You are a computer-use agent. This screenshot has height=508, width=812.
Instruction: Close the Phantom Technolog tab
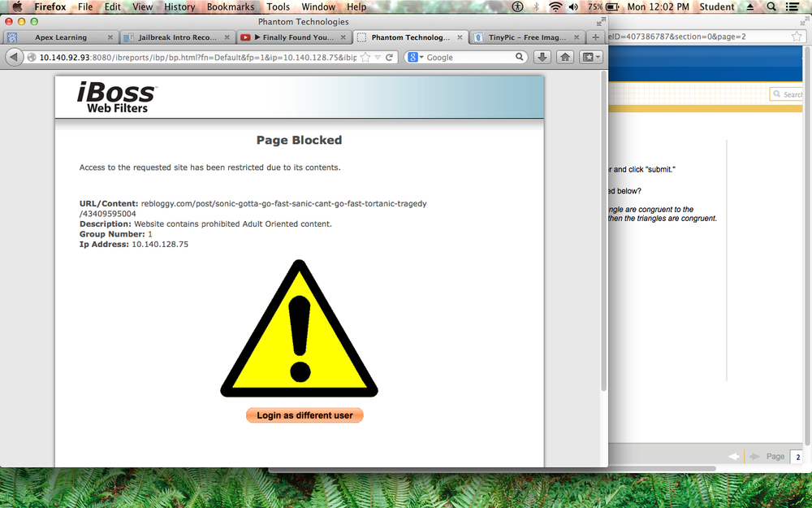[x=460, y=37]
